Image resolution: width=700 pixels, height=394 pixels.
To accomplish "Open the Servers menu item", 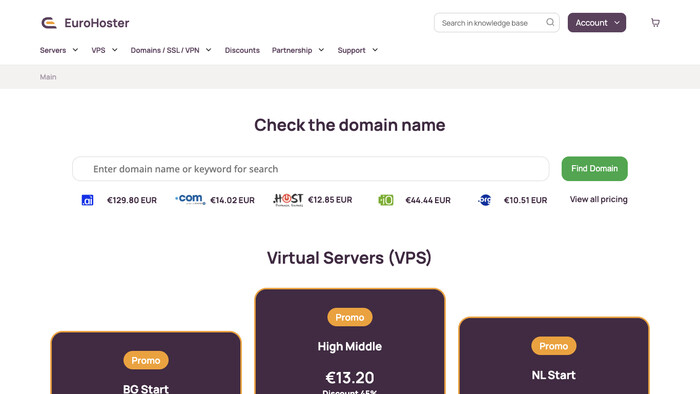I will [53, 50].
